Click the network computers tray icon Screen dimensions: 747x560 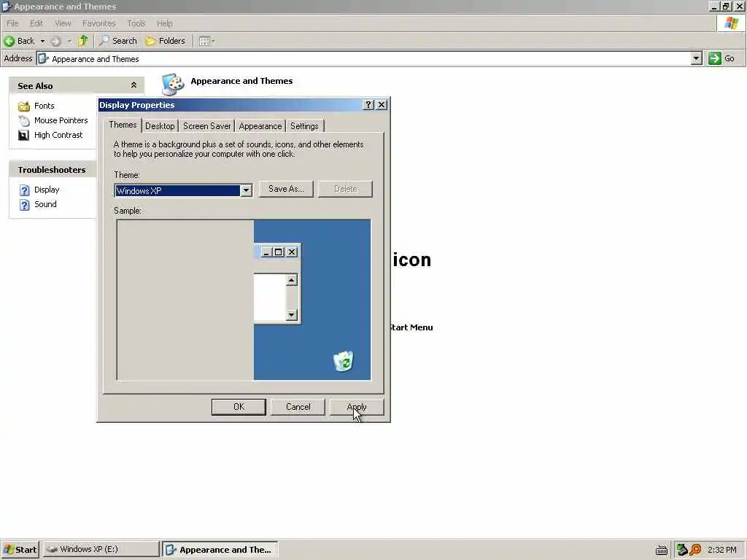(682, 550)
